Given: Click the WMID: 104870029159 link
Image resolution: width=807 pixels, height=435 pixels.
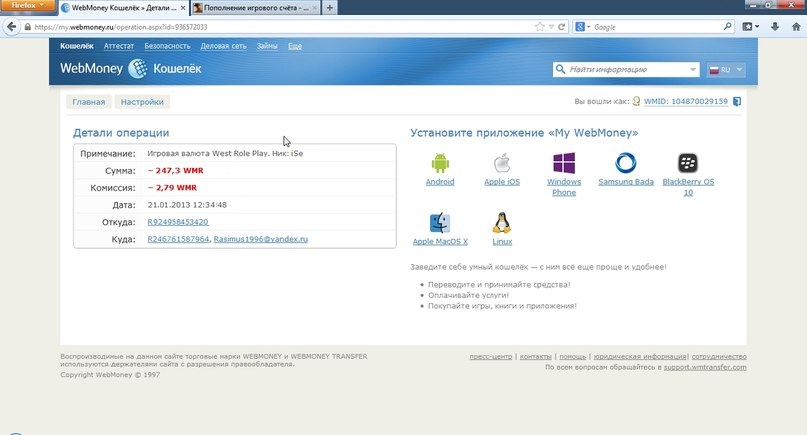Looking at the screenshot, I should click(x=686, y=101).
